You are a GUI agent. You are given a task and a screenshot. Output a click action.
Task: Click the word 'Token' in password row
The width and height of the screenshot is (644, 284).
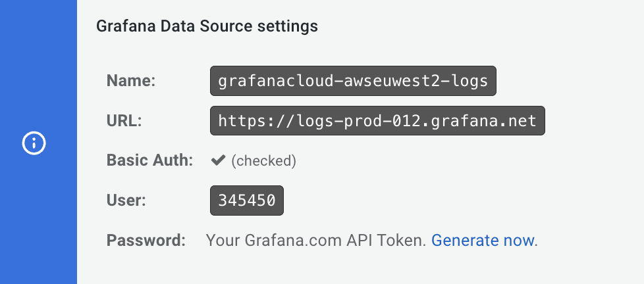tap(406, 241)
